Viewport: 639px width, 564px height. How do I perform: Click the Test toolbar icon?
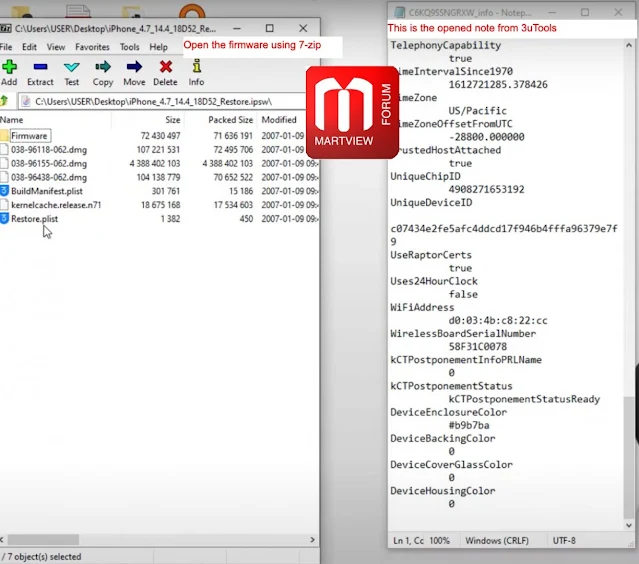(x=72, y=73)
